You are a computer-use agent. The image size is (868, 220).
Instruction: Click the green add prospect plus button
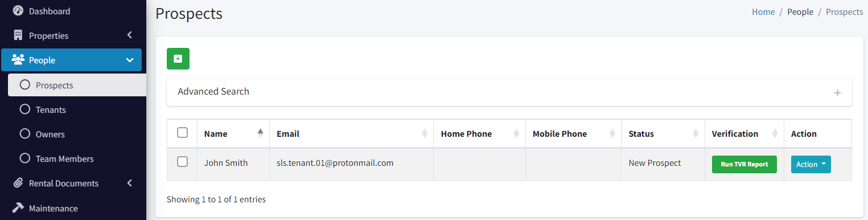click(178, 59)
